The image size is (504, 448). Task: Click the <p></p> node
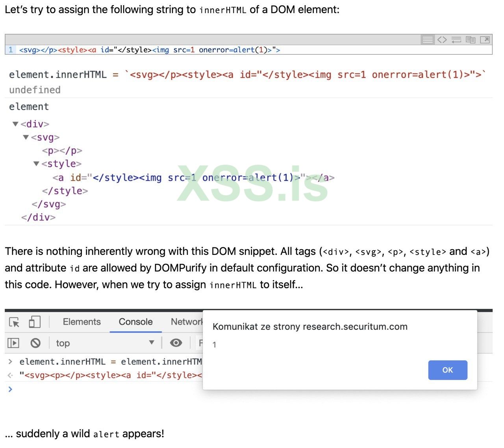(62, 151)
